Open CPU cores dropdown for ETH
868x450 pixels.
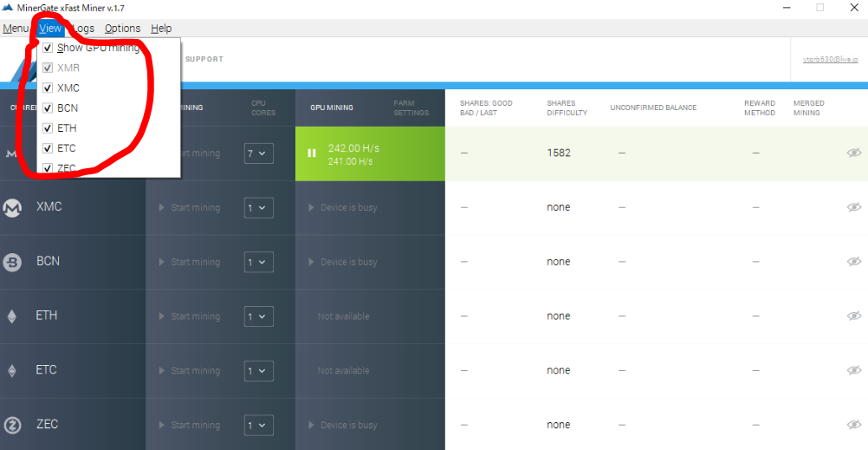tap(258, 316)
